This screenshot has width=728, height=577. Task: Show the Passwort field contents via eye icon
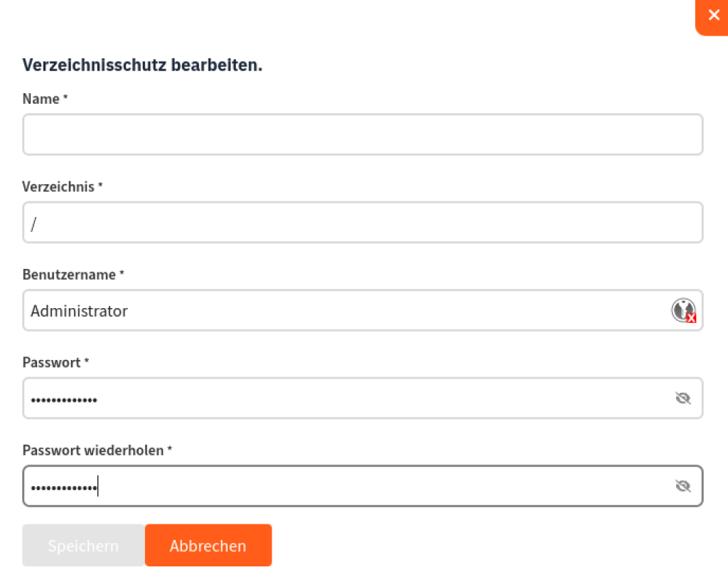(x=683, y=398)
